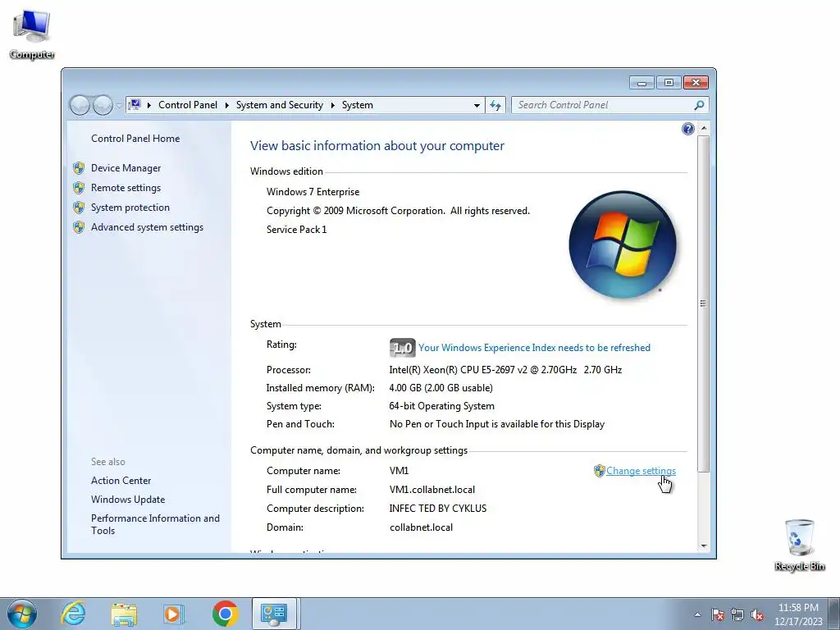
Task: Select the System breadcrumb
Action: (x=358, y=105)
